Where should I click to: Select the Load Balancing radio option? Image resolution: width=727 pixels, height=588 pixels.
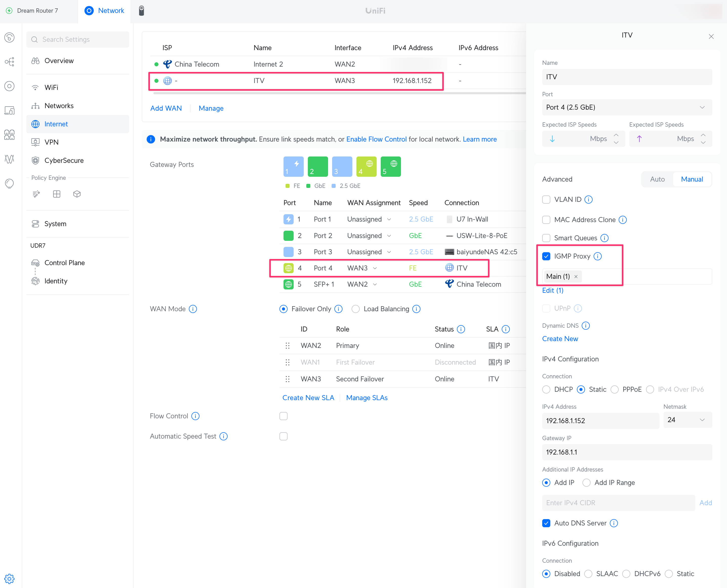click(356, 309)
